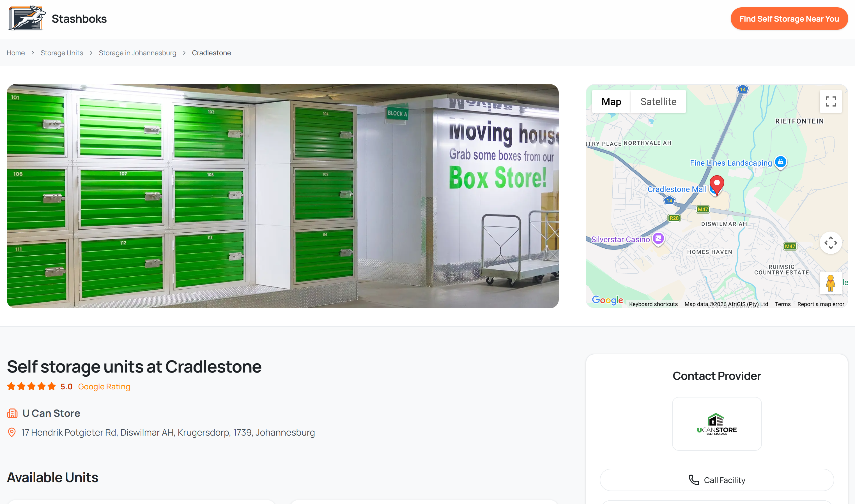Click the phone icon on Call Facility
This screenshot has height=504, width=855.
coord(694,480)
